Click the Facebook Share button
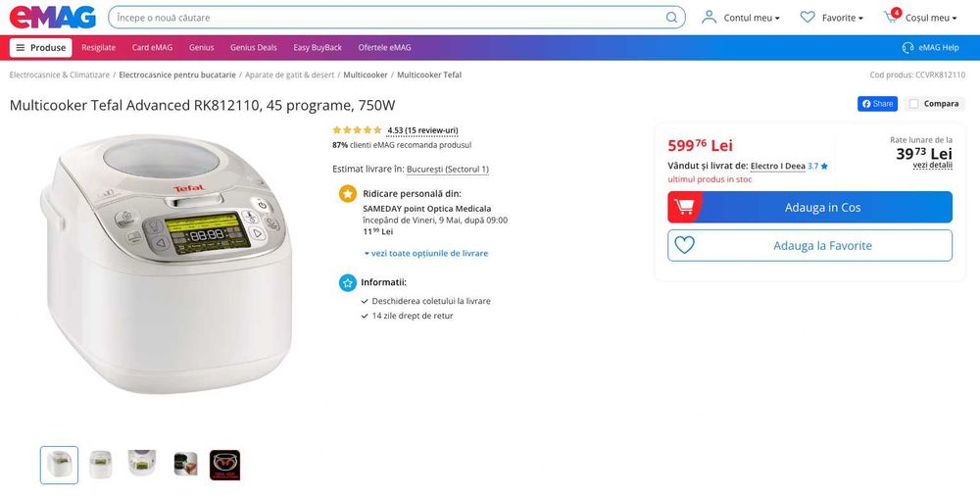 [x=877, y=104]
